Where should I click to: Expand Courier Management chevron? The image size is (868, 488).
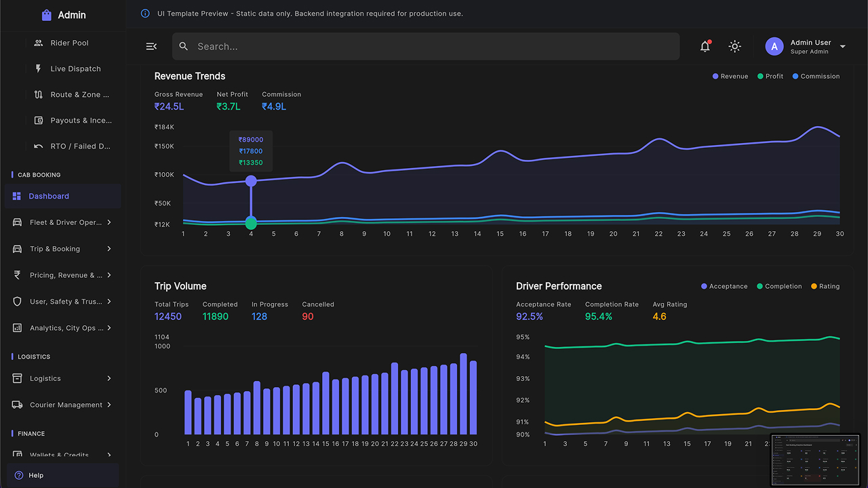pyautogui.click(x=109, y=405)
